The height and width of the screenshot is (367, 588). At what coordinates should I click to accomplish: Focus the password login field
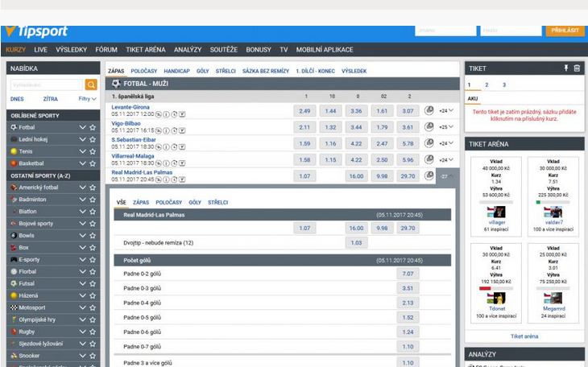click(511, 31)
